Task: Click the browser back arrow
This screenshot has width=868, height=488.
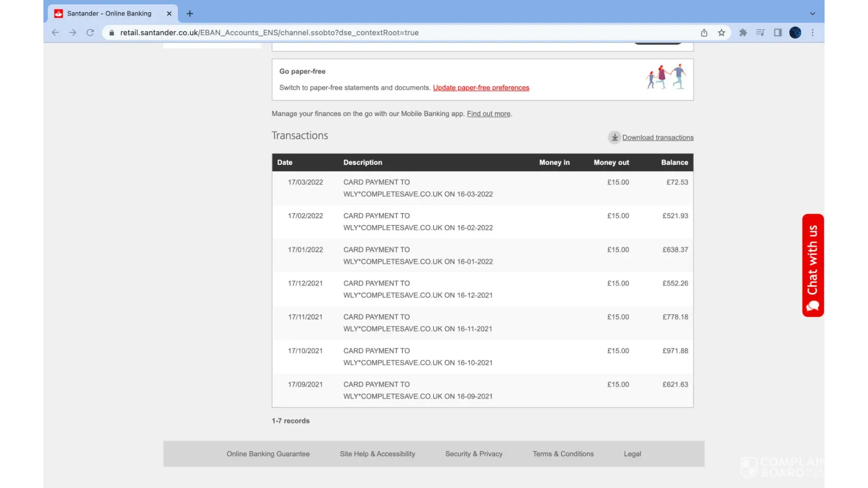Action: pyautogui.click(x=55, y=33)
